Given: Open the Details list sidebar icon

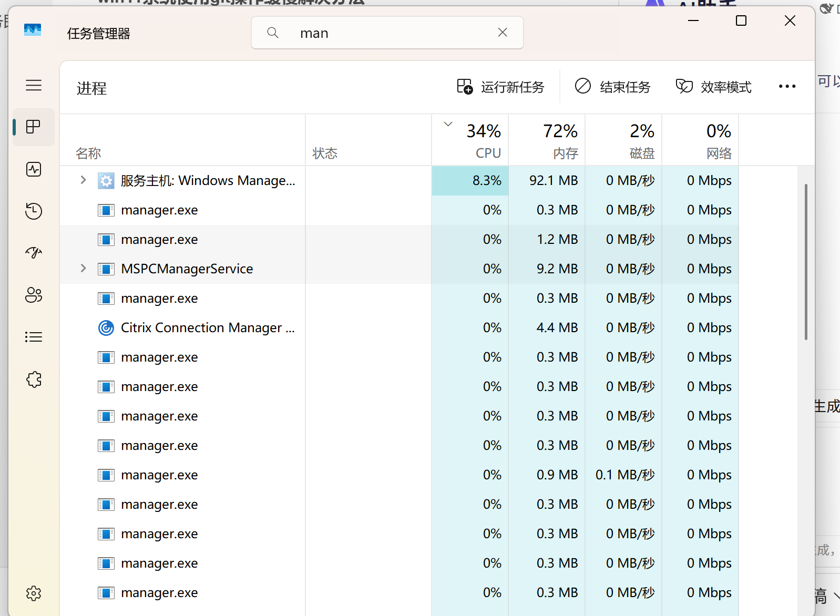Looking at the screenshot, I should coord(34,337).
